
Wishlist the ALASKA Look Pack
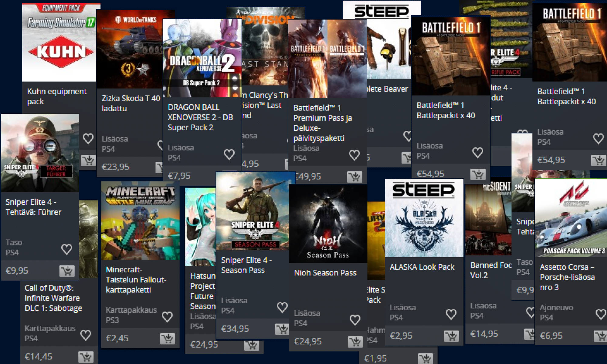pyautogui.click(x=451, y=314)
